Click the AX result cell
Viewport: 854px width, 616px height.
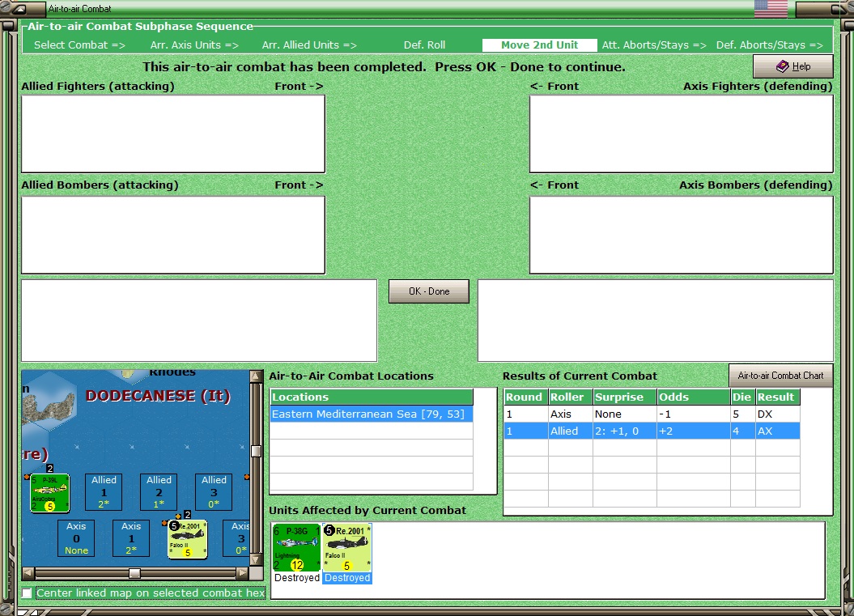pyautogui.click(x=778, y=431)
